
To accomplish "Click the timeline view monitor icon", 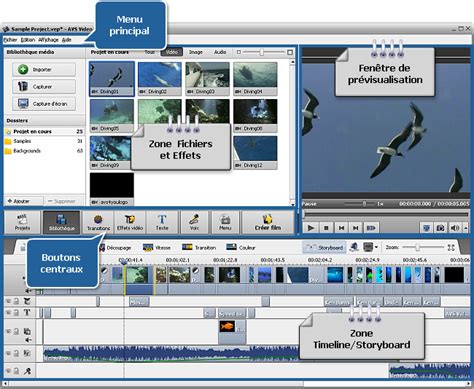I will point(368,247).
